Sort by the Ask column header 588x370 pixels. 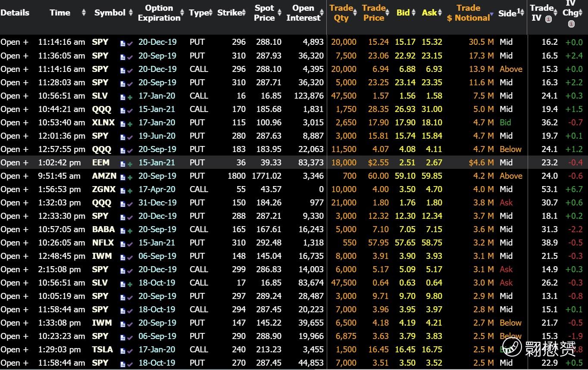pos(429,12)
